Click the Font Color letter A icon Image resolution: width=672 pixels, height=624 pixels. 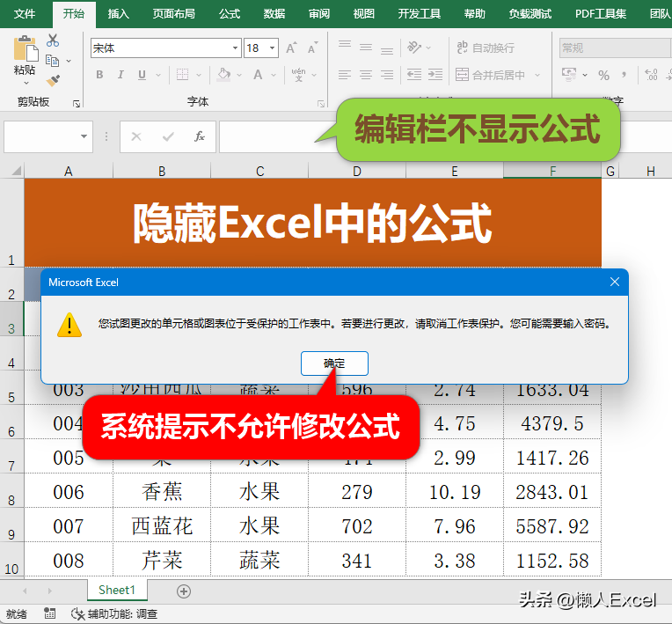pos(258,75)
